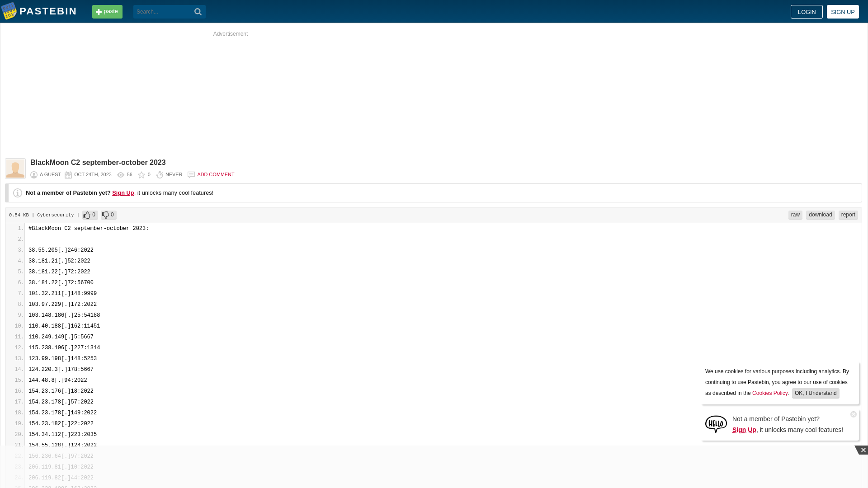The height and width of the screenshot is (488, 868).
Task: Click the download button for this paste
Action: 821,215
